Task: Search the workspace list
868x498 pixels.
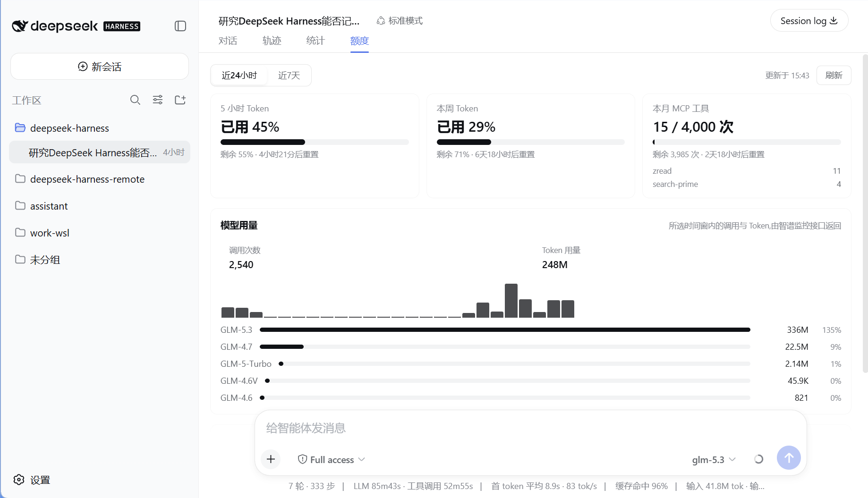Action: point(135,100)
